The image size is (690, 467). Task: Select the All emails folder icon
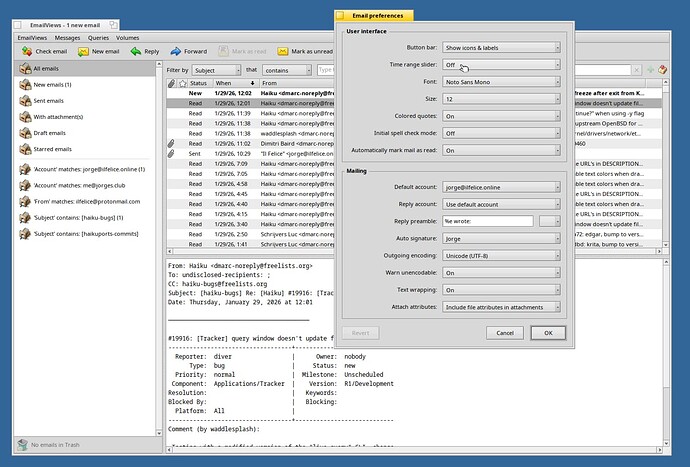point(26,68)
